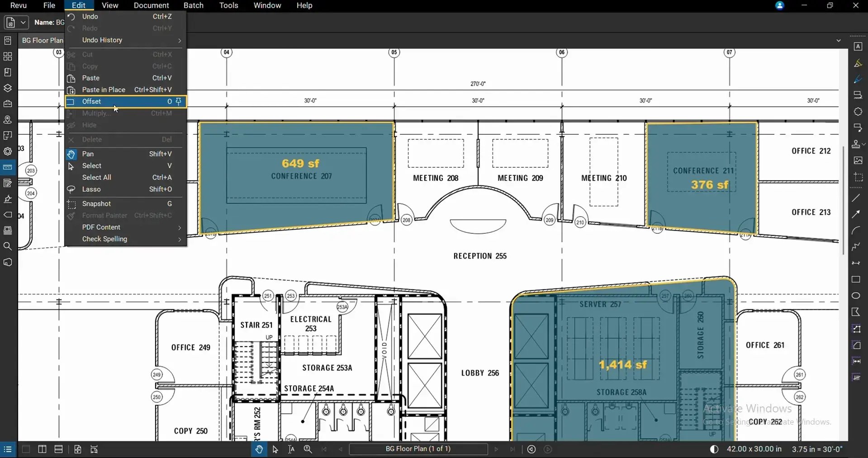The image size is (868, 458).
Task: Select the Highlight tool icon
Action: [858, 63]
